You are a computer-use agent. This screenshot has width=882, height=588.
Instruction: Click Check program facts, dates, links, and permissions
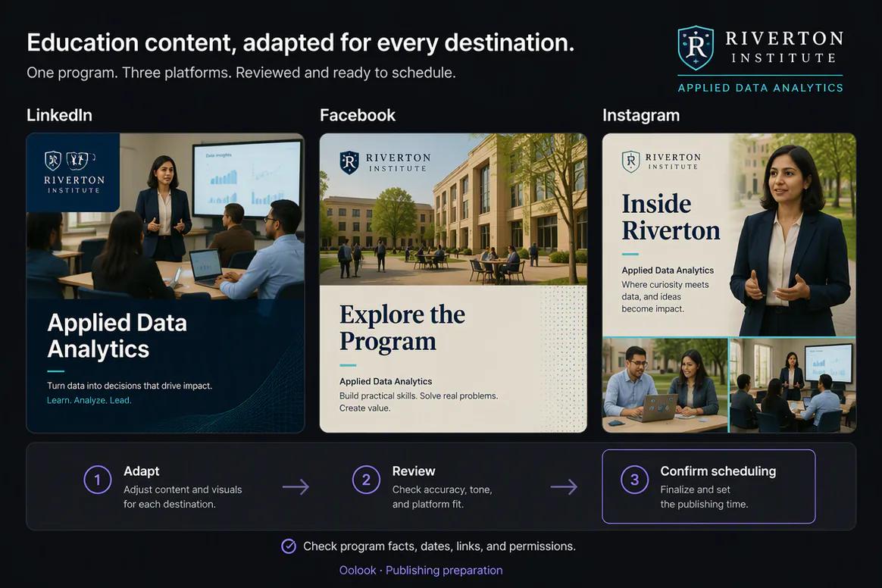point(439,546)
